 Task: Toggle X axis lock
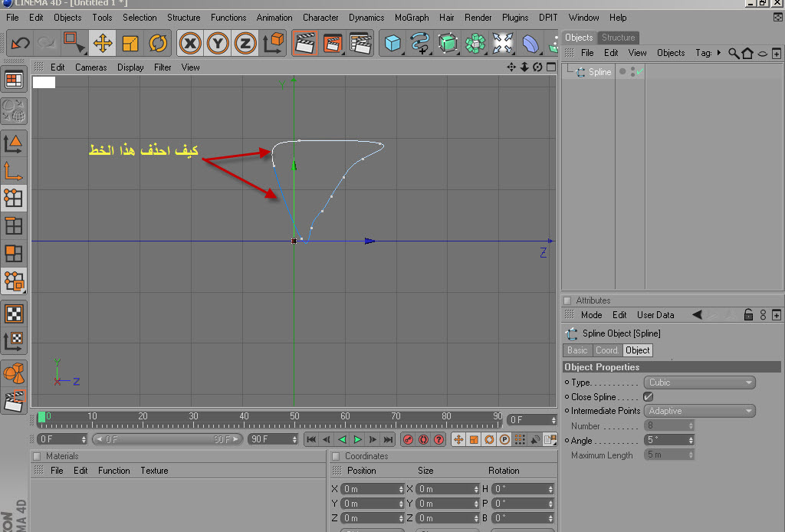coord(190,44)
